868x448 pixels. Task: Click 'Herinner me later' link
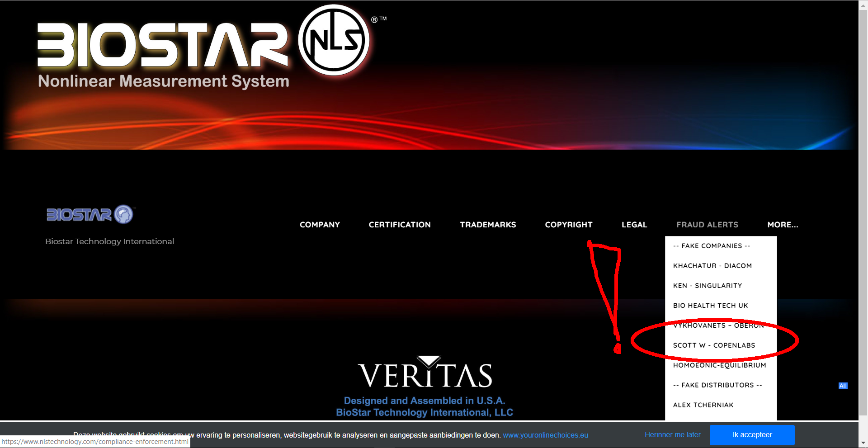click(672, 435)
